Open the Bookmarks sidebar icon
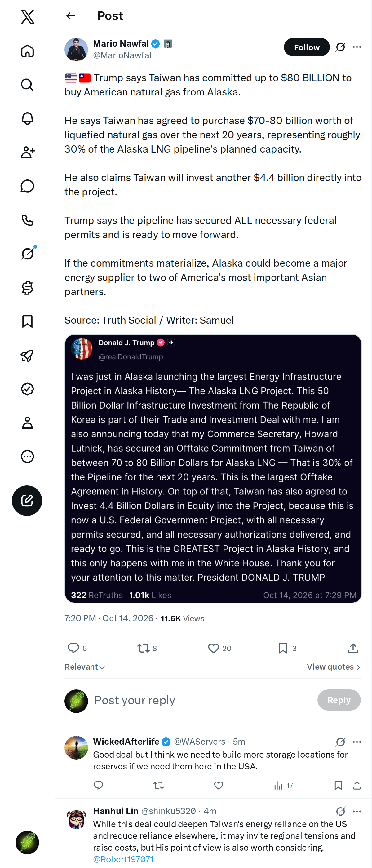This screenshot has height=868, width=372. (x=27, y=321)
